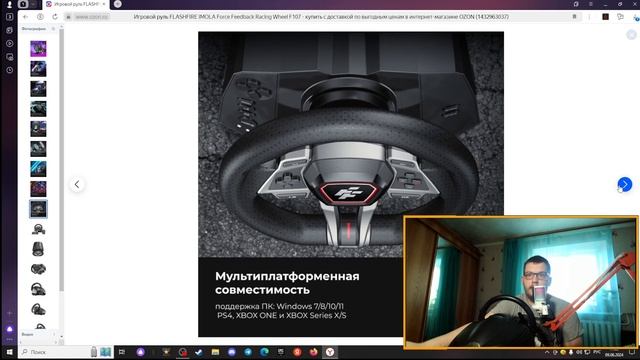
Task: Open Discord from the taskbar
Action: click(x=232, y=352)
